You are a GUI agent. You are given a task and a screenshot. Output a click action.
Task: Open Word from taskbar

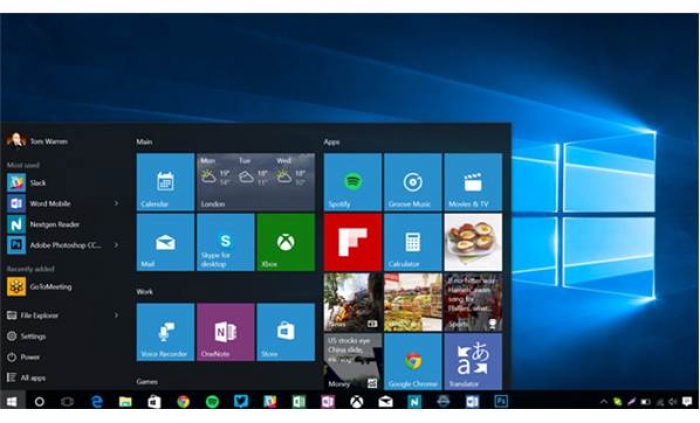[472, 402]
